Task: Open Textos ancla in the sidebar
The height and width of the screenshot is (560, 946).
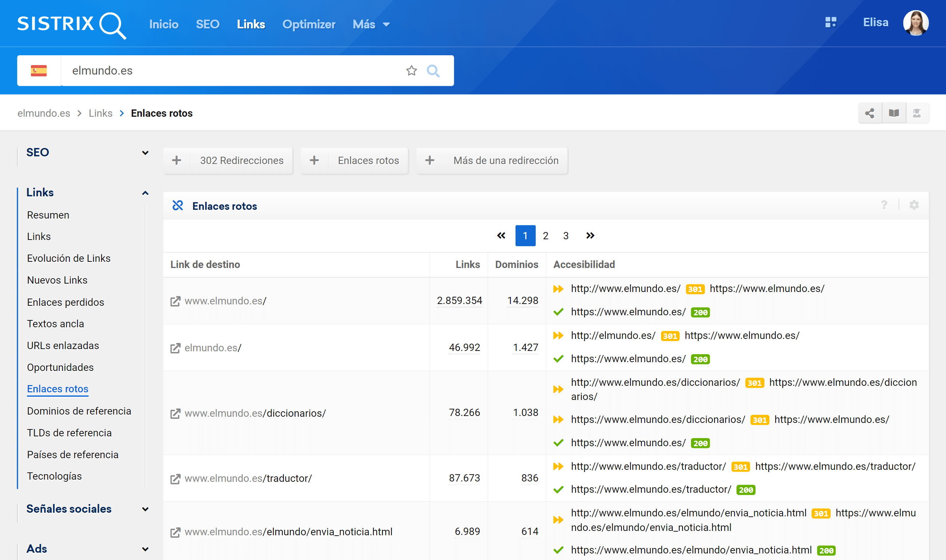Action: (x=56, y=324)
